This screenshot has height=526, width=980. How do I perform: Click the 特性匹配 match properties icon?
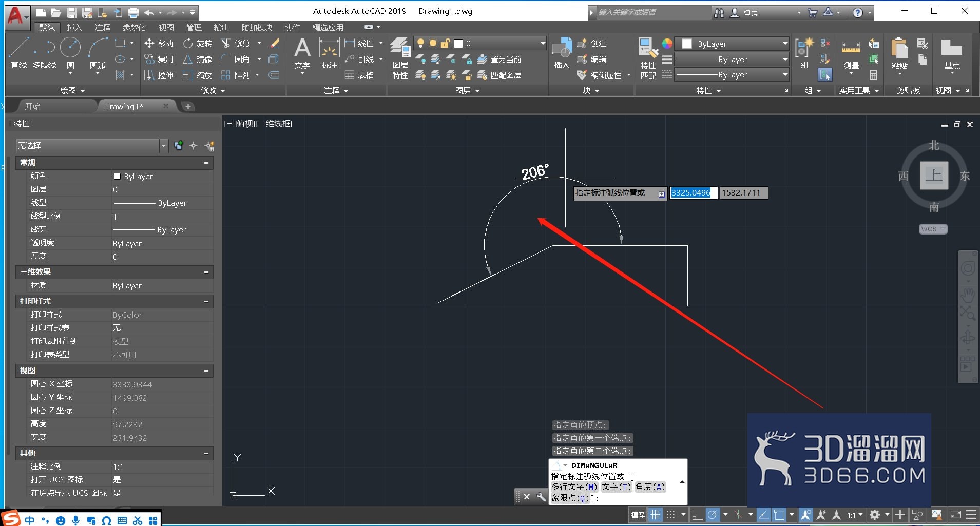648,58
